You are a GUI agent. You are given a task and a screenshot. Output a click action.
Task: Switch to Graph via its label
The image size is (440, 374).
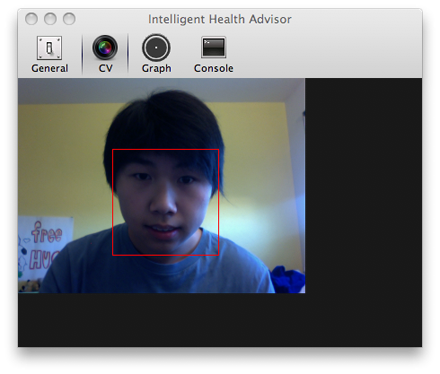click(x=156, y=69)
